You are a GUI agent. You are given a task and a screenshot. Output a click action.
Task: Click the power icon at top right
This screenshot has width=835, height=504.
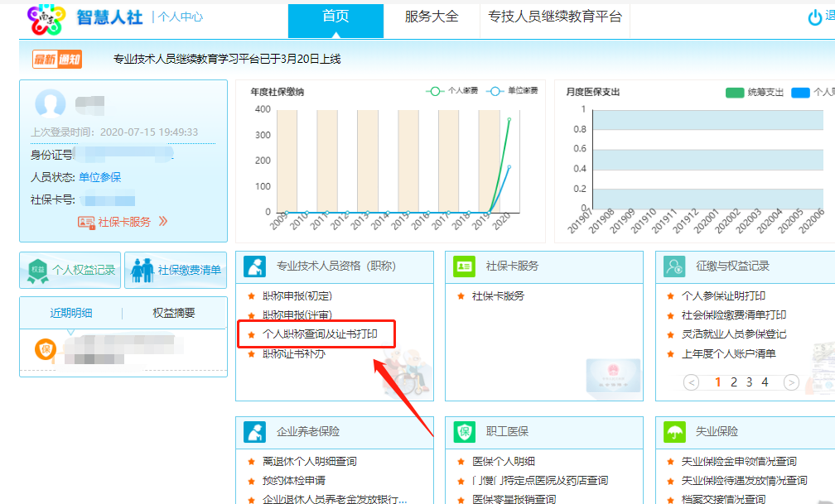point(815,17)
